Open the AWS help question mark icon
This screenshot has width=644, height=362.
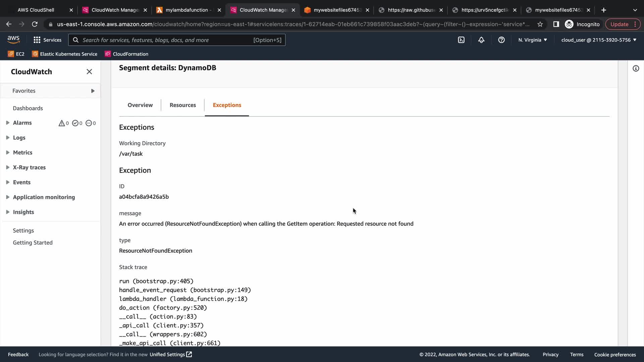[501, 40]
